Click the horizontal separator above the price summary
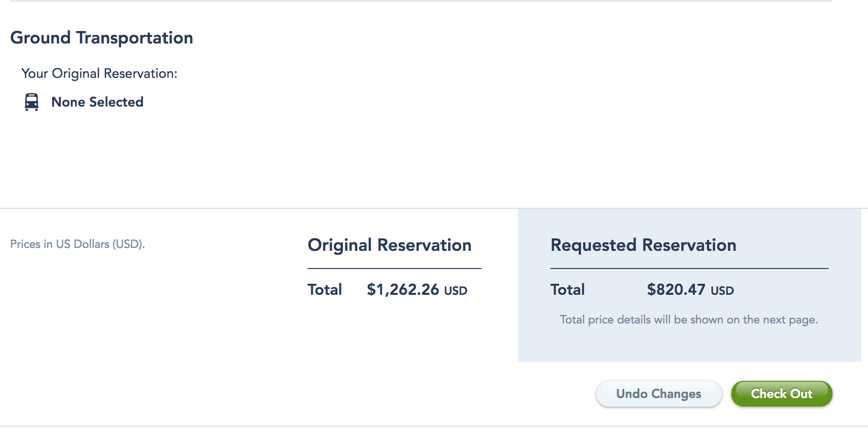The width and height of the screenshot is (868, 430). click(x=258, y=208)
